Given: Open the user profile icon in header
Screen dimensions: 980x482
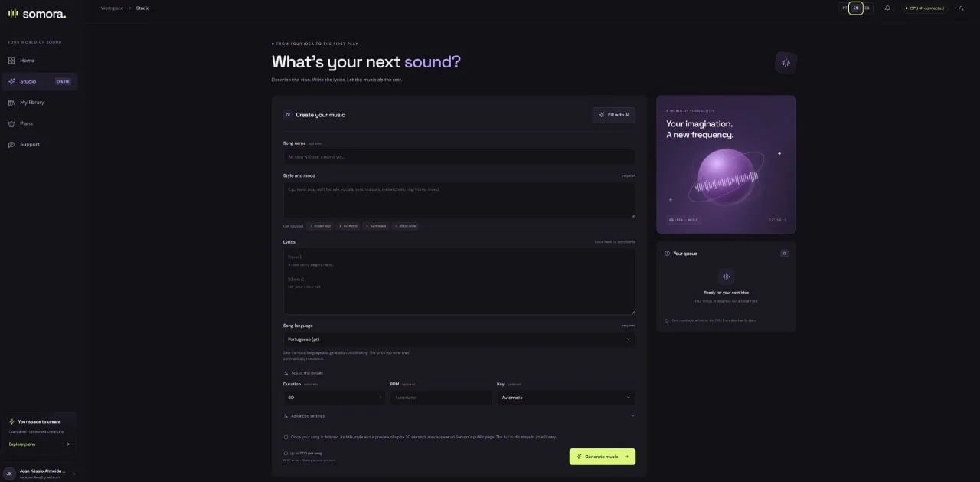Looking at the screenshot, I should tap(961, 8).
